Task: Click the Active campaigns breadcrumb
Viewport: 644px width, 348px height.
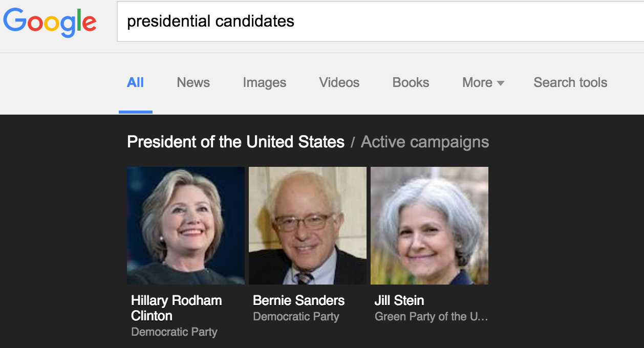Action: coord(424,142)
